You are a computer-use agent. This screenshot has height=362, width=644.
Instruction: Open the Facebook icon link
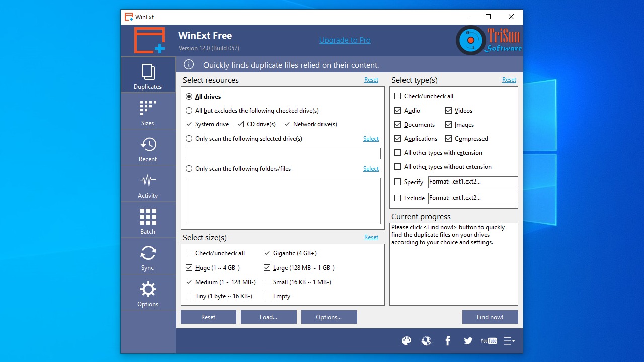(x=448, y=341)
